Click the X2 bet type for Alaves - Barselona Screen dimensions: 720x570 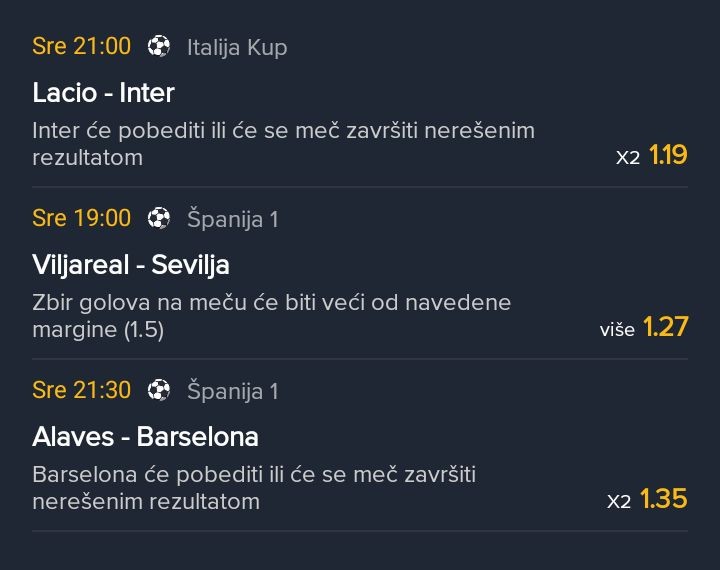coord(619,502)
